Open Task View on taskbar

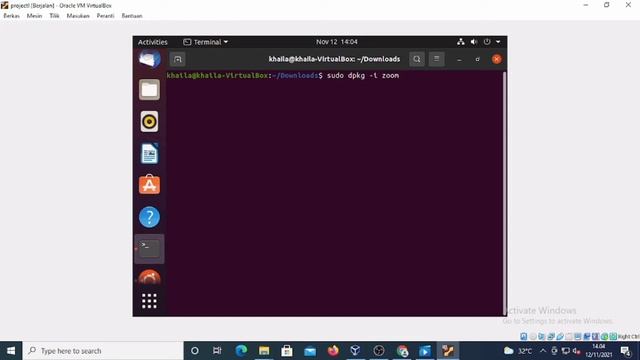pos(217,351)
